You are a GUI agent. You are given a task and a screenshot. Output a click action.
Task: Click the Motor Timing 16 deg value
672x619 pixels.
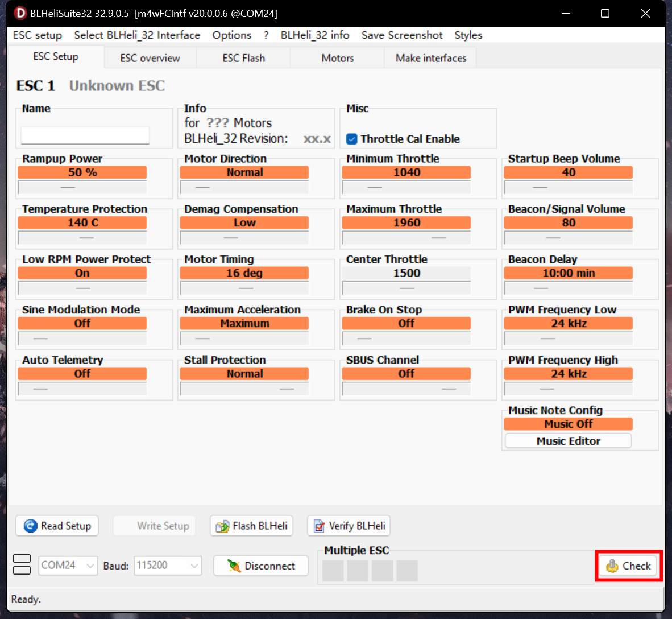click(244, 273)
